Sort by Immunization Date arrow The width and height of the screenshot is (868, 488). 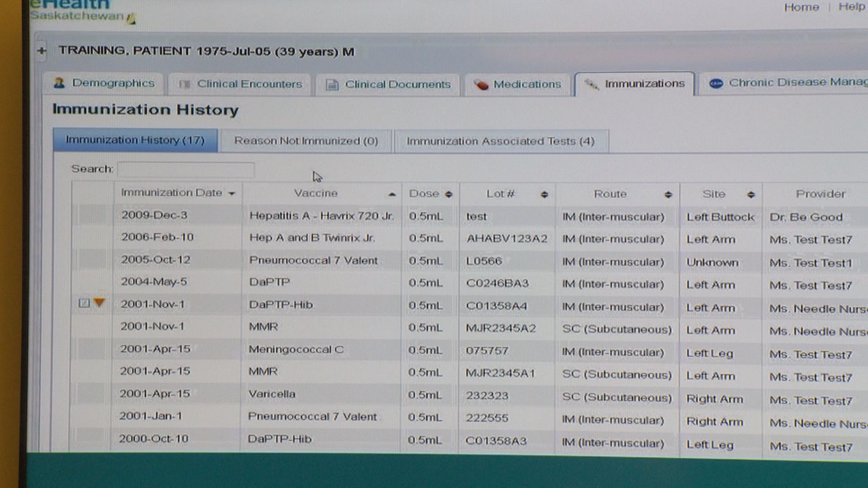232,193
